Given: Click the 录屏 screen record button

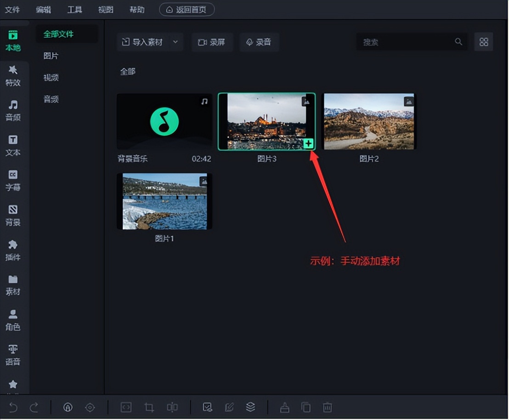Looking at the screenshot, I should point(212,42).
